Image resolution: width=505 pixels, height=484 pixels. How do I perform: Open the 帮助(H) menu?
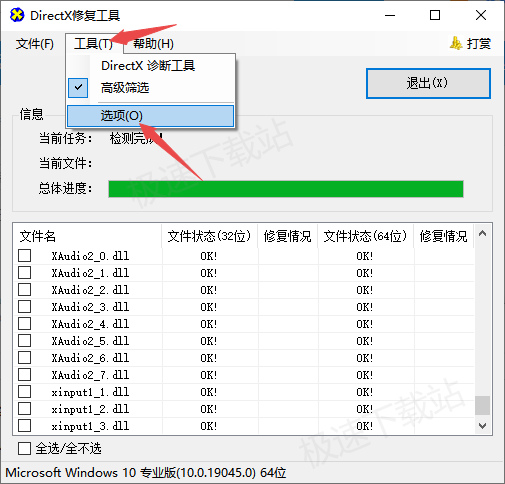click(x=153, y=44)
